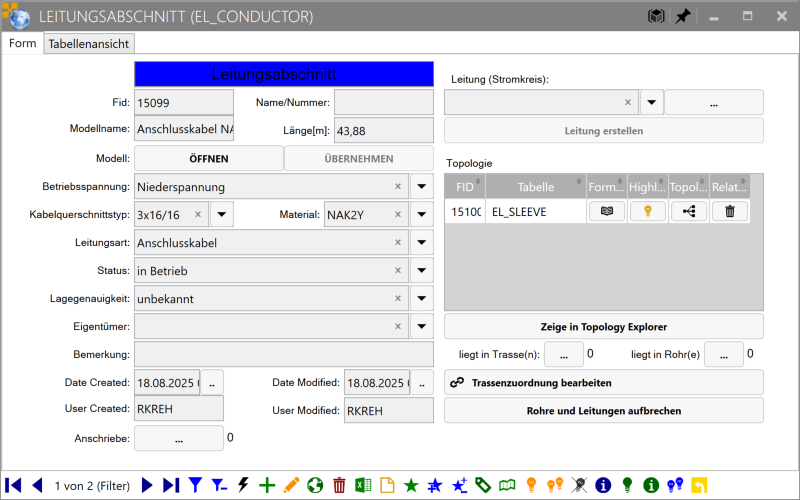The width and height of the screenshot is (800, 500).
Task: Click the green info circle icon
Action: [651, 485]
